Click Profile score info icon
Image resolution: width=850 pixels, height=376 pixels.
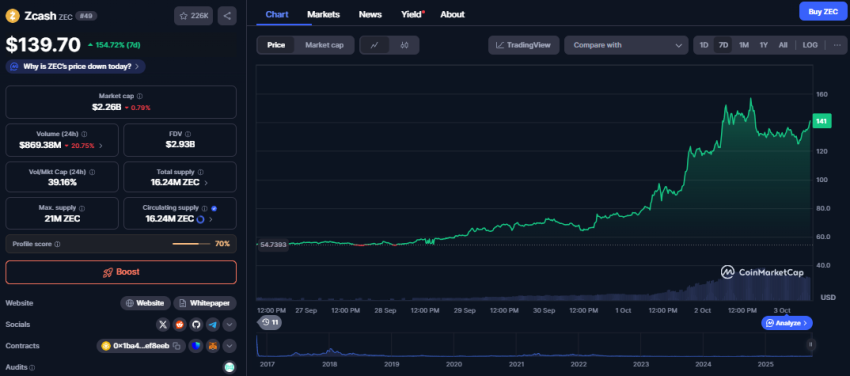57,244
